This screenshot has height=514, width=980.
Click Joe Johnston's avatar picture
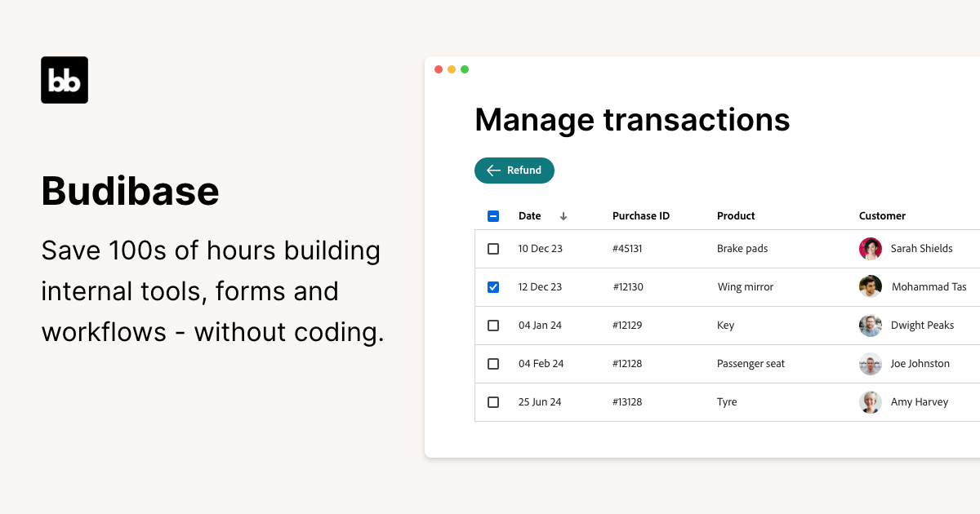click(871, 363)
